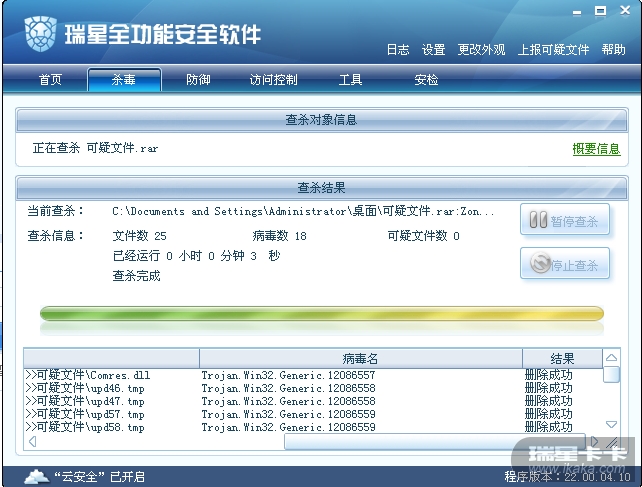Screen dimensions: 642x487
Task: Click the 瑞星全功能安全软件 title text
Action: (163, 34)
